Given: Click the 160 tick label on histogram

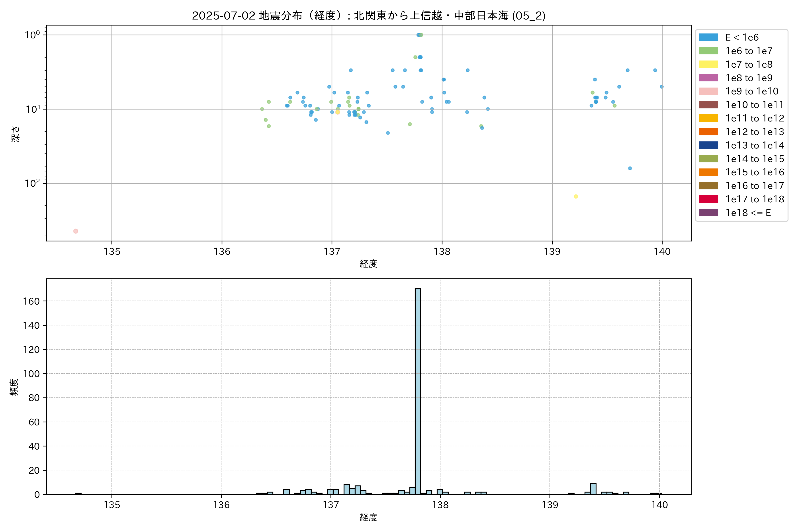Looking at the screenshot, I should (31, 301).
